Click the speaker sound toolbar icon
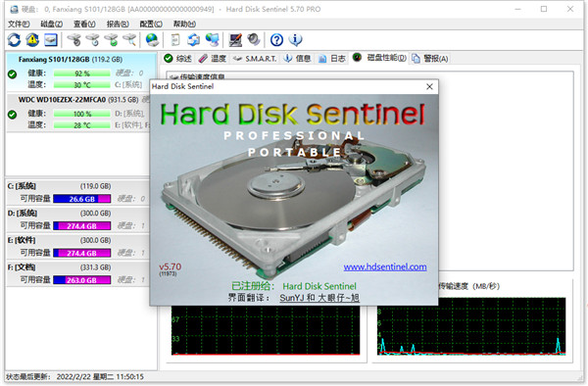This screenshot has width=588, height=386. click(x=254, y=40)
